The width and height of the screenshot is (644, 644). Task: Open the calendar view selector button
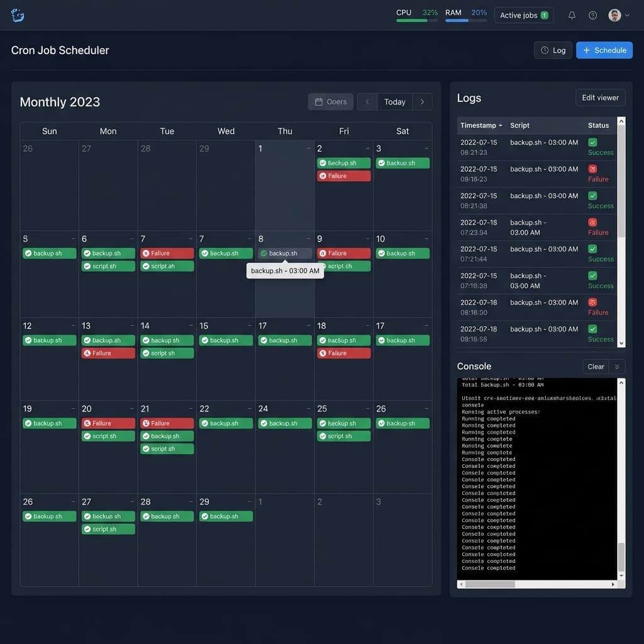click(x=331, y=102)
